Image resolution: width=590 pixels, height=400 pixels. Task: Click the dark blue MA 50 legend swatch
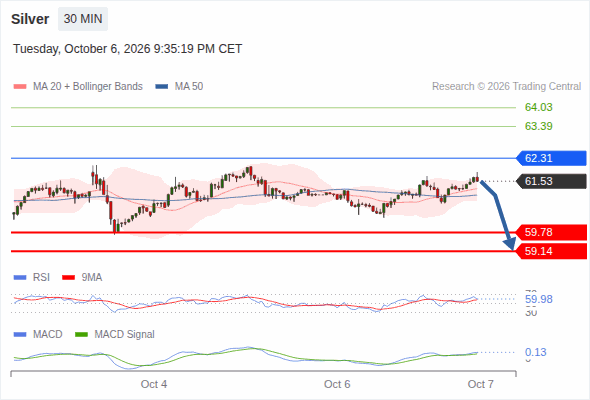162,87
